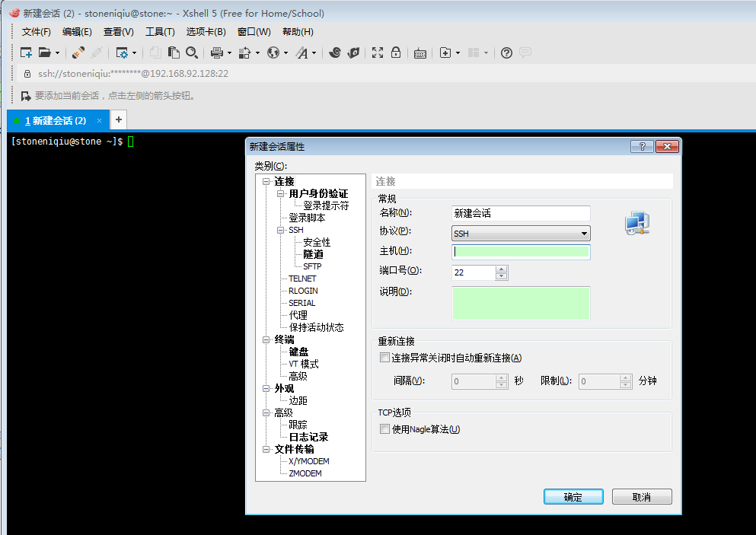Click the Find magnifier icon
756x535 pixels.
pyautogui.click(x=192, y=53)
